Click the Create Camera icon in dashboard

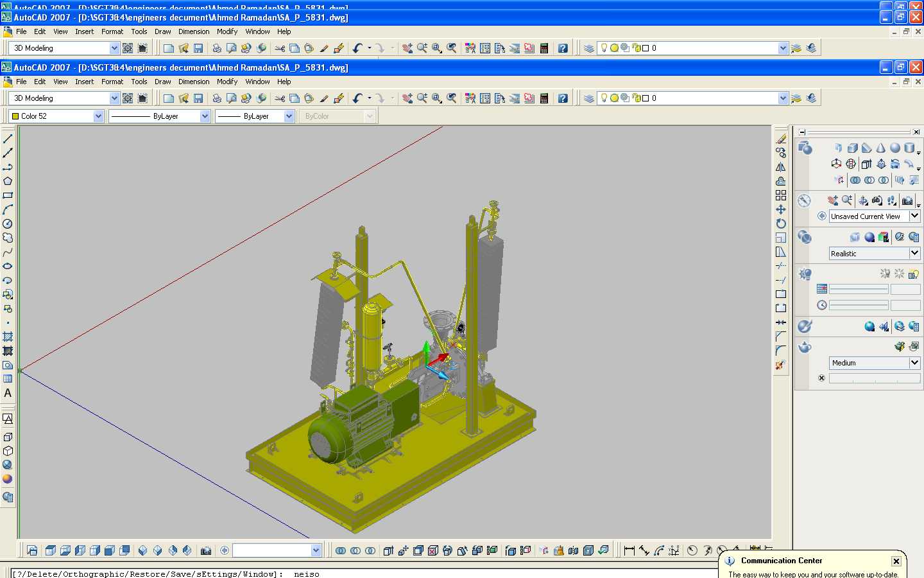click(907, 200)
